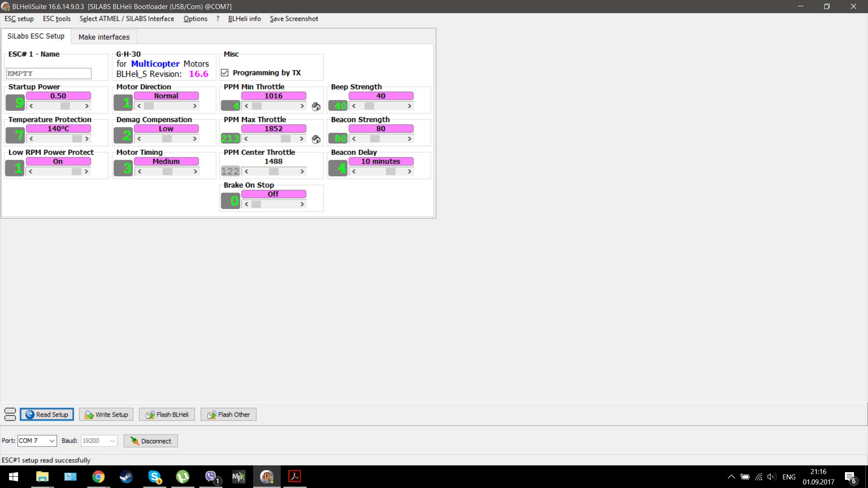This screenshot has height=488, width=868.
Task: Expand the Baud rate dropdown
Action: tap(112, 441)
